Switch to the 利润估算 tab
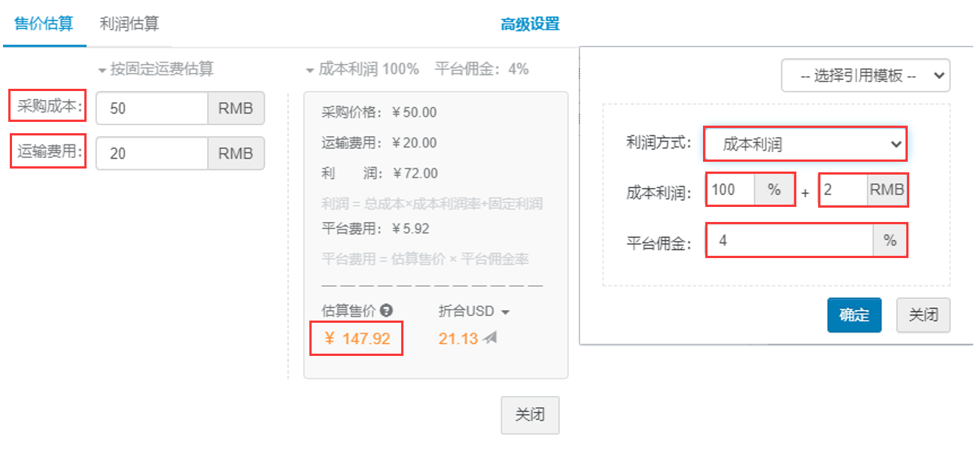 click(x=129, y=23)
